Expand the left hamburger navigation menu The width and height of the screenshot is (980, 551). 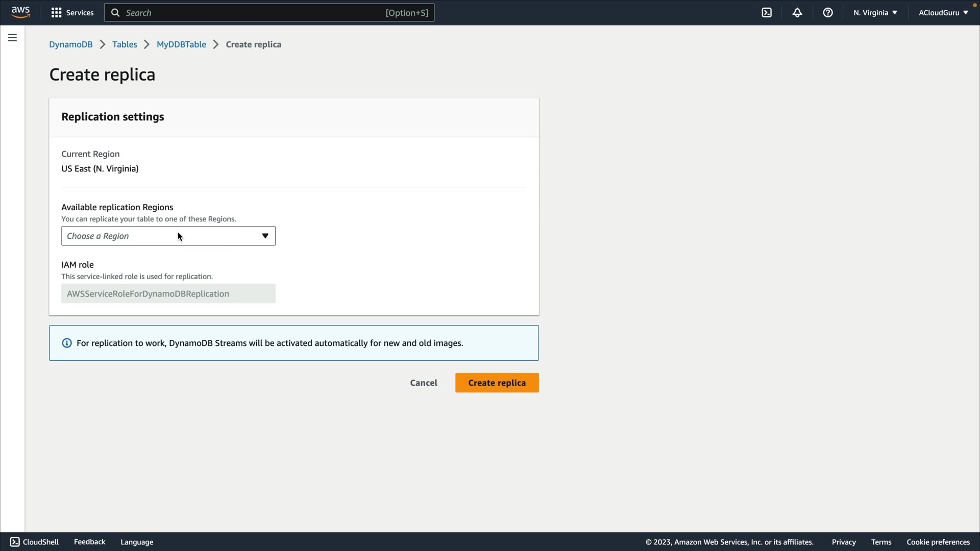coord(12,38)
